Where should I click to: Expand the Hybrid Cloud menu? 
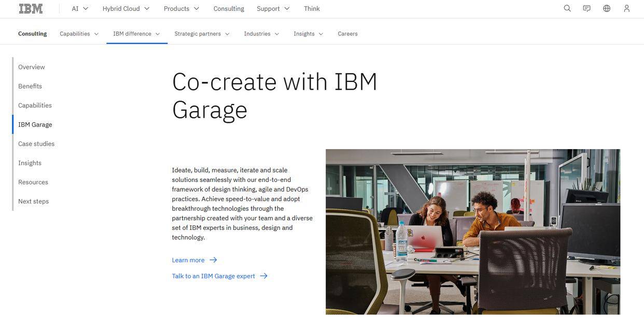click(x=126, y=8)
